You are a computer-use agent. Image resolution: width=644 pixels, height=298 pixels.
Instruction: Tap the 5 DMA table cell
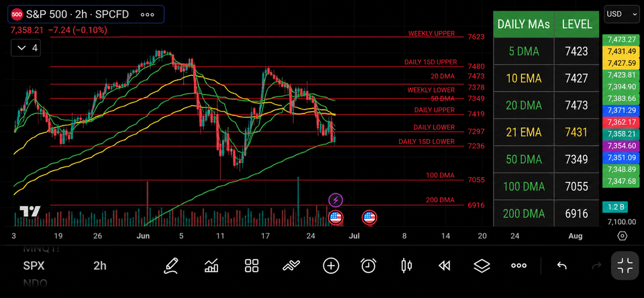point(524,52)
